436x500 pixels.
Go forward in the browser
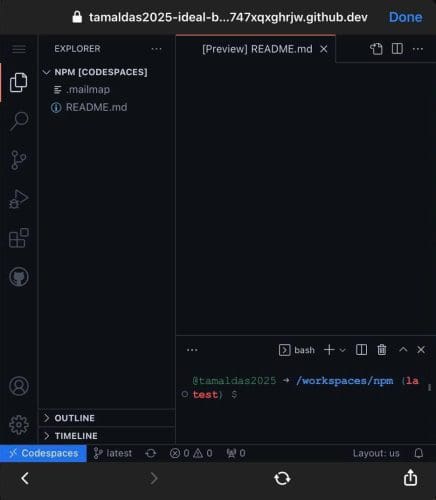[154, 479]
